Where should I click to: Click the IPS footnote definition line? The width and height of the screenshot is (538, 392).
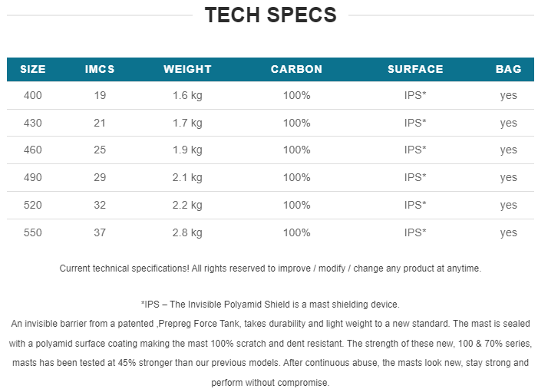pyautogui.click(x=270, y=305)
